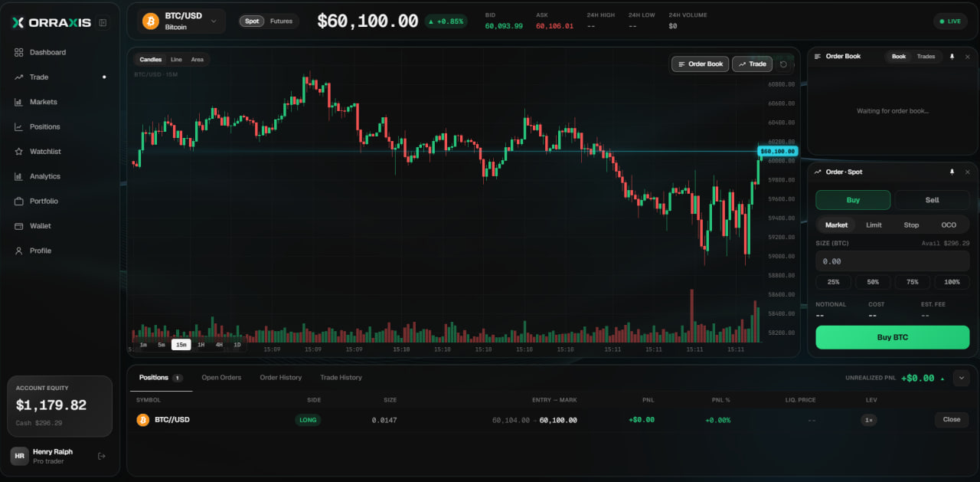
Task: Set order size to 50%
Action: click(x=873, y=282)
